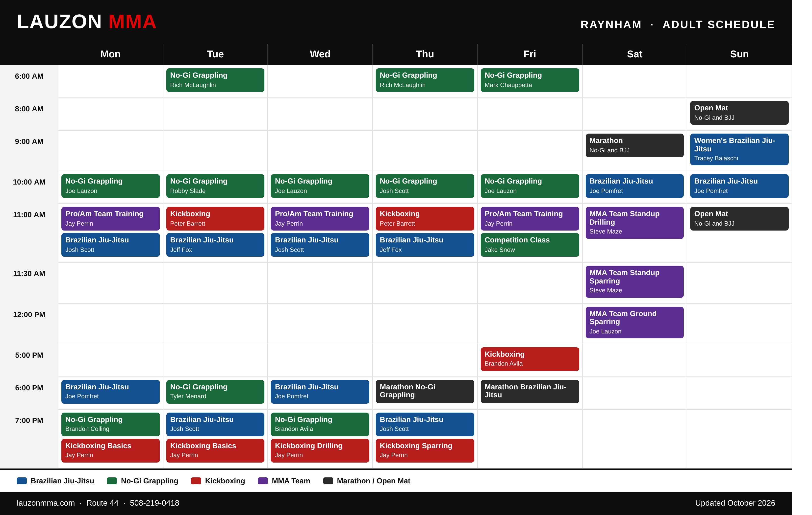
Task: Click the 508-219-0418 phone number
Action: pyautogui.click(x=154, y=503)
